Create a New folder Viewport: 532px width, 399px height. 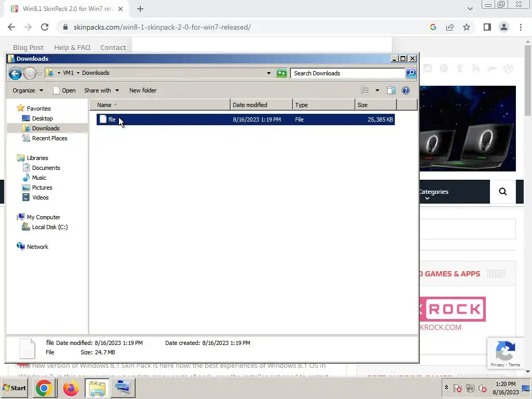(x=143, y=90)
